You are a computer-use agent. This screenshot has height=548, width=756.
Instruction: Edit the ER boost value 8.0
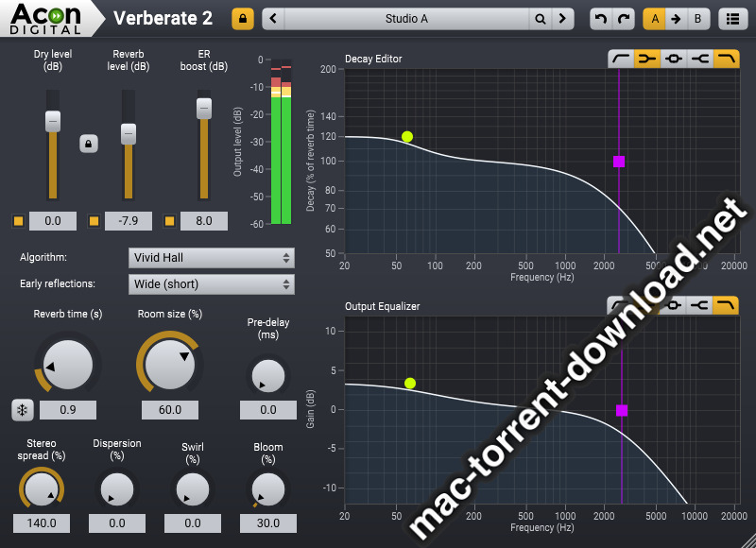coord(204,221)
